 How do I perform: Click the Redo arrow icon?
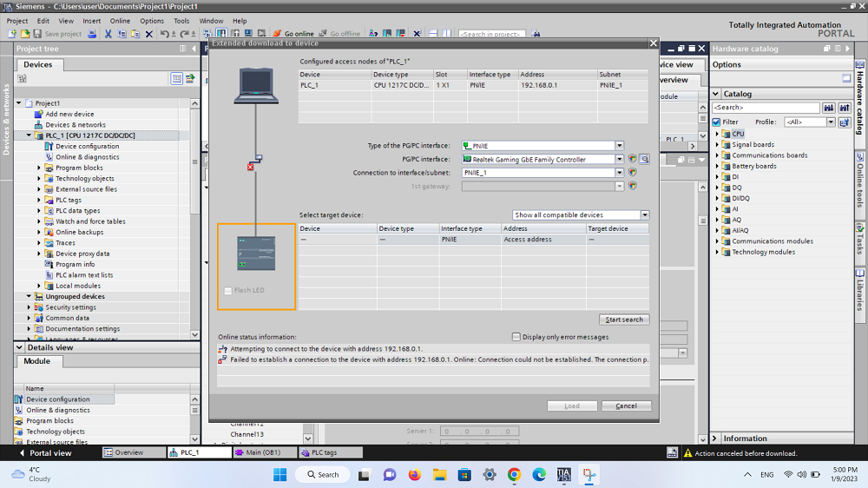tap(185, 34)
